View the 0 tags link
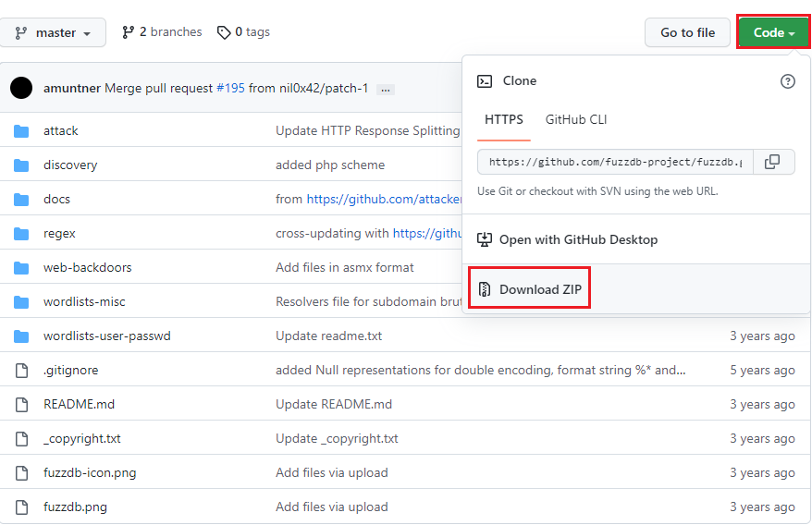The image size is (812, 525). [x=243, y=32]
